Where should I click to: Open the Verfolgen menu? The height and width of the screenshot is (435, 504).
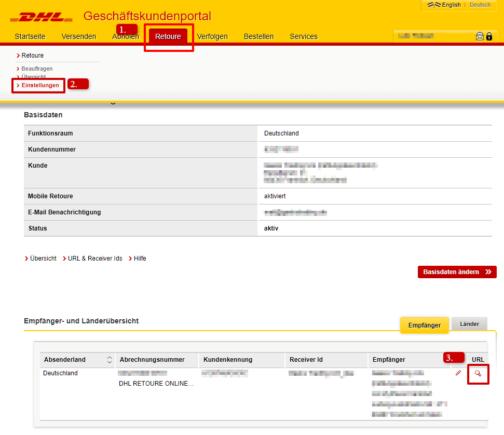pyautogui.click(x=212, y=36)
